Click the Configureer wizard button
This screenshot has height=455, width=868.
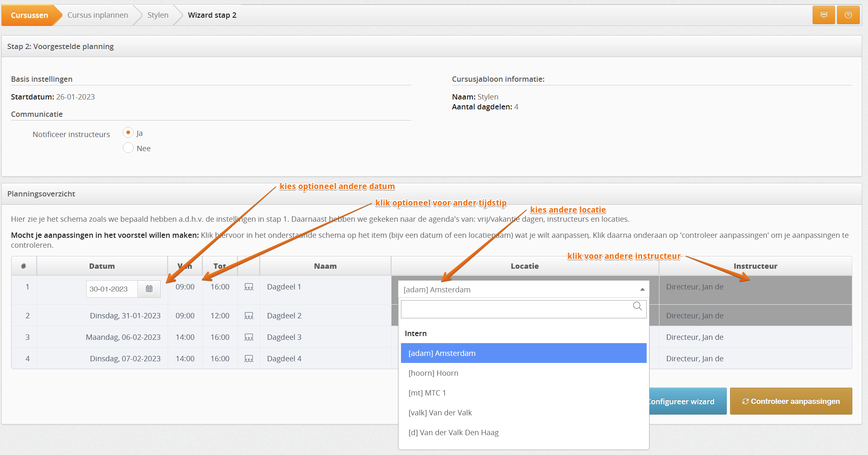687,401
